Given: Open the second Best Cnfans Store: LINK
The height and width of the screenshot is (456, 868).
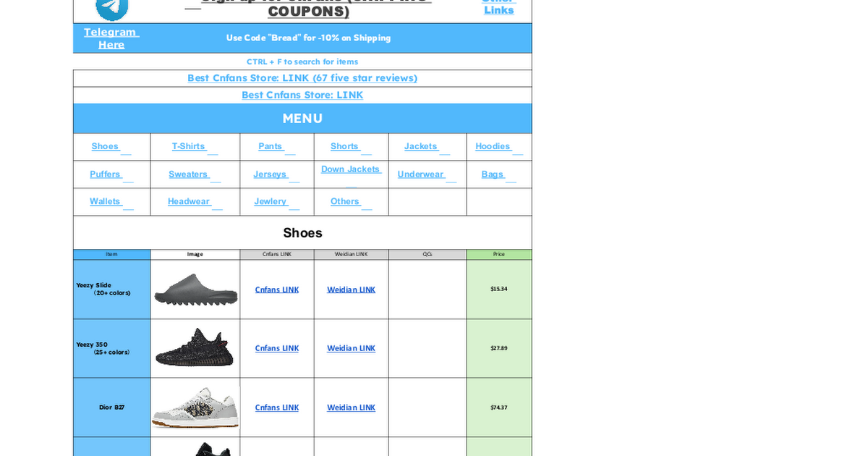Looking at the screenshot, I should [x=302, y=96].
